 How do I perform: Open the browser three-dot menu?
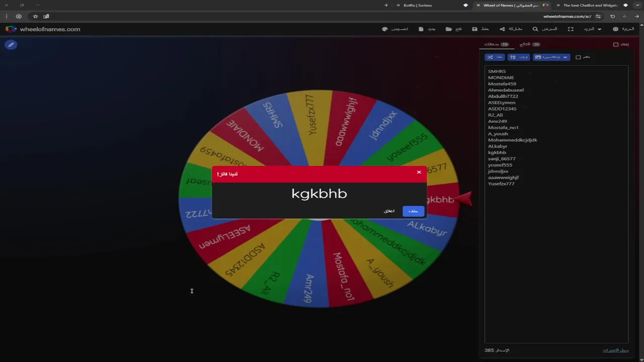click(x=7, y=17)
